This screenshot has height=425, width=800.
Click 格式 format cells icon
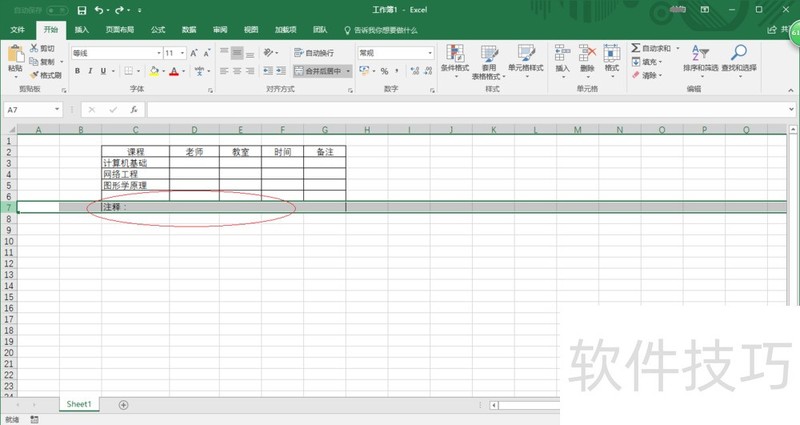[612, 59]
